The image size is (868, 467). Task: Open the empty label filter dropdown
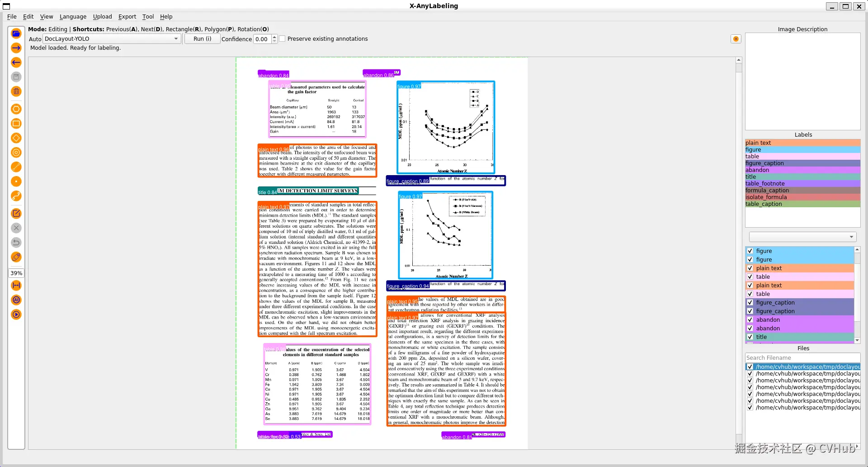coord(802,237)
